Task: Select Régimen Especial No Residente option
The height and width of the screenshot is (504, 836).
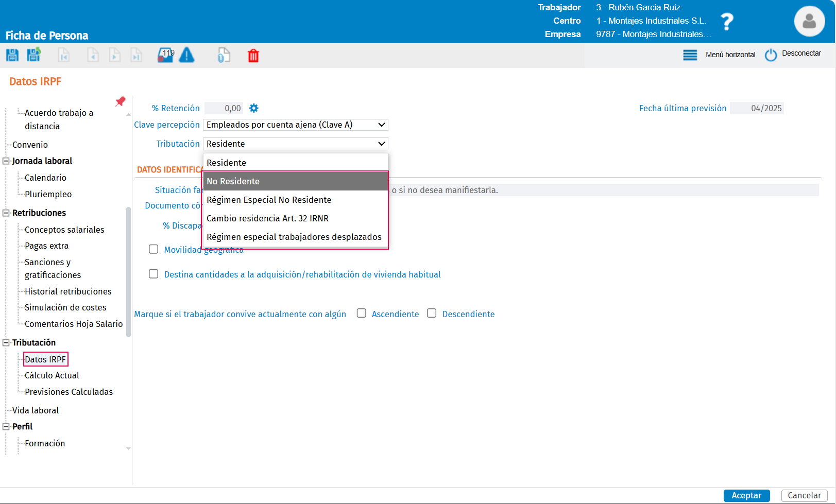Action: pyautogui.click(x=269, y=200)
